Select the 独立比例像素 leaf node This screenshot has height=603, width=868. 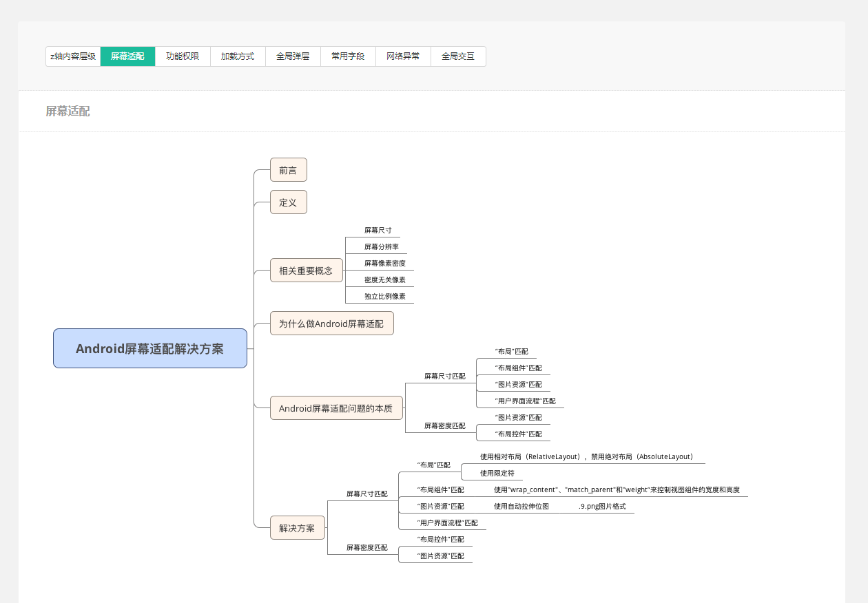pos(385,297)
